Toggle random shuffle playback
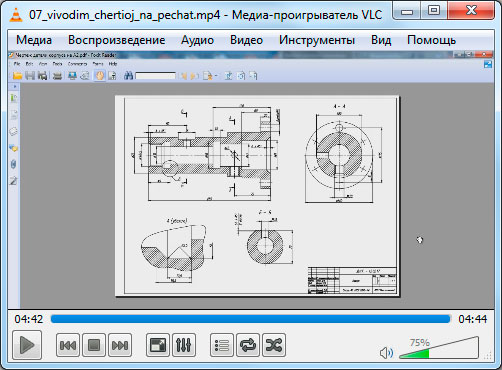This screenshot has width=502, height=370. click(x=274, y=345)
